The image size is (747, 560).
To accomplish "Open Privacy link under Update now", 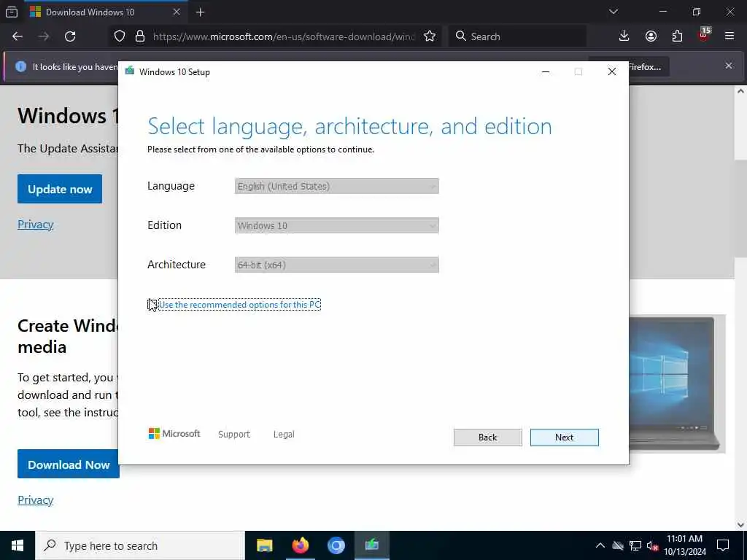I will tap(36, 225).
